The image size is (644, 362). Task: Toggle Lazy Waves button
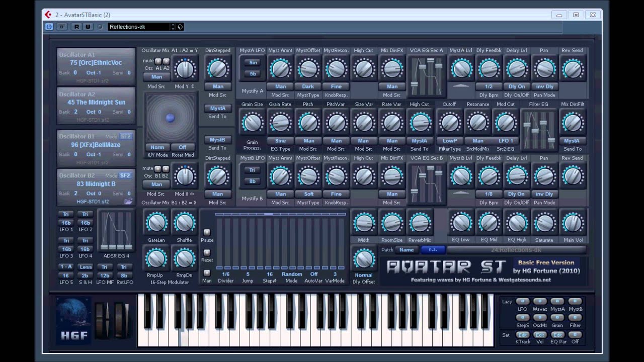[540, 302]
